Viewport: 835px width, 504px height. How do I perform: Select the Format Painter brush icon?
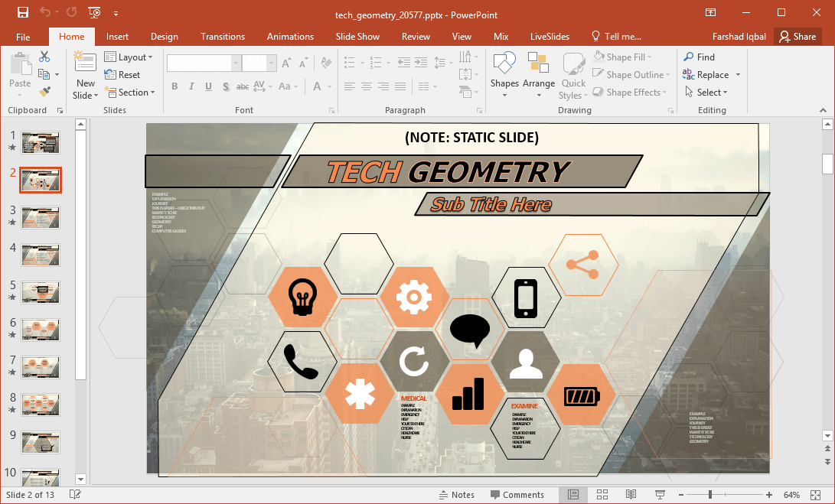tap(44, 92)
